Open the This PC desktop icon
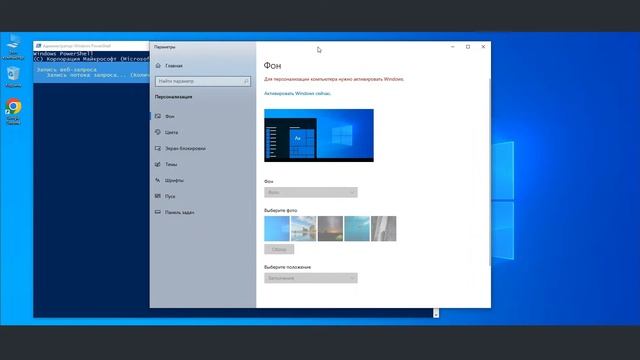The height and width of the screenshot is (360, 640). pos(13,46)
